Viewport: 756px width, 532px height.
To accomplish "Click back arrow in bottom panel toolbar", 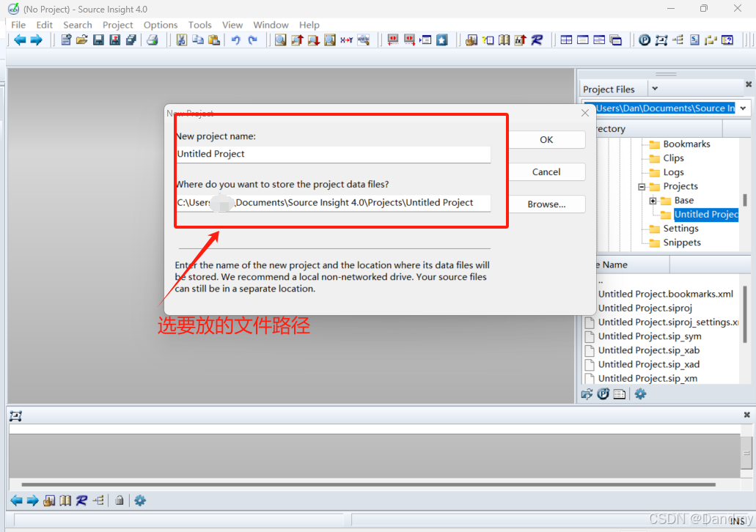I will click(x=16, y=500).
